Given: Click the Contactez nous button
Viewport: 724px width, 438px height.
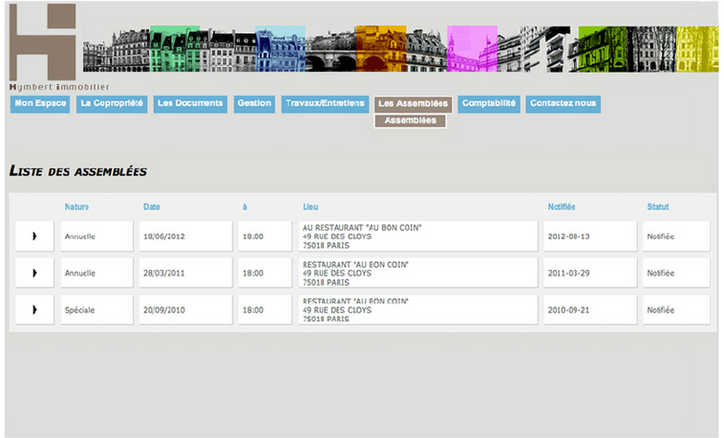Looking at the screenshot, I should point(563,103).
